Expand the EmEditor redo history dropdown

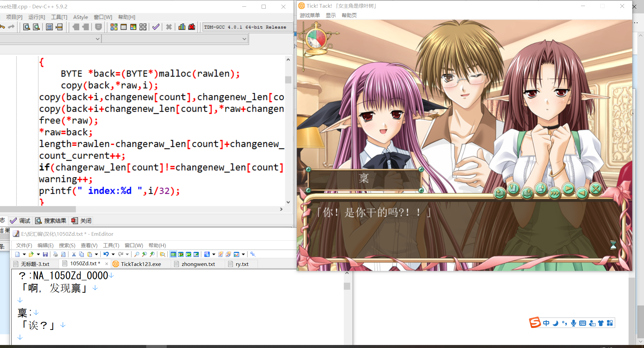pos(127,255)
